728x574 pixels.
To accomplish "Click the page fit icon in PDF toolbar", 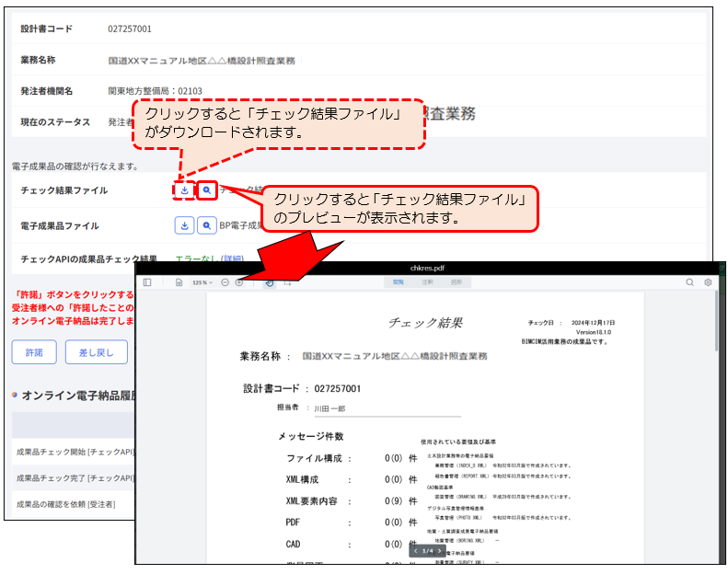I will click(x=179, y=282).
